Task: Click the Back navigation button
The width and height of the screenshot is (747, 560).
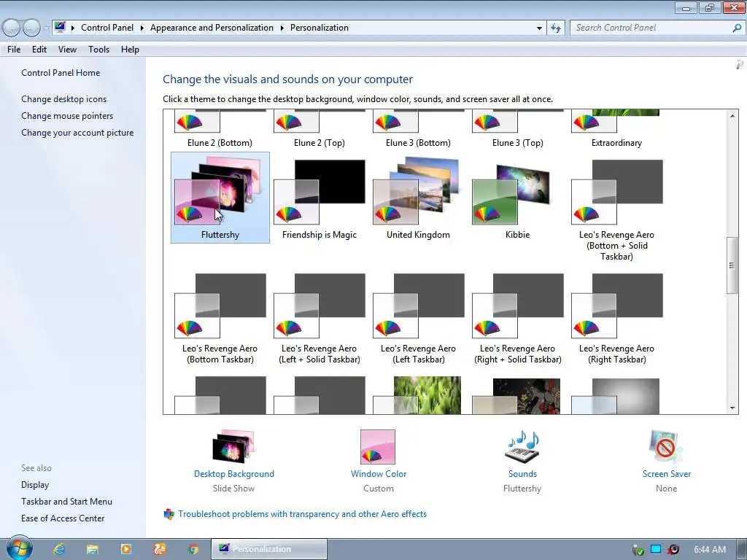Action: click(x=11, y=28)
